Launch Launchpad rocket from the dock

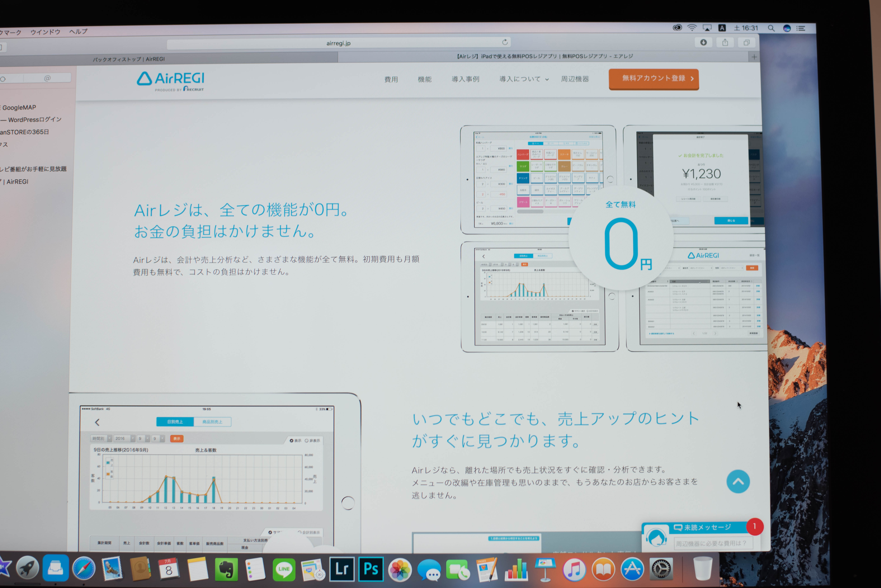27,567
